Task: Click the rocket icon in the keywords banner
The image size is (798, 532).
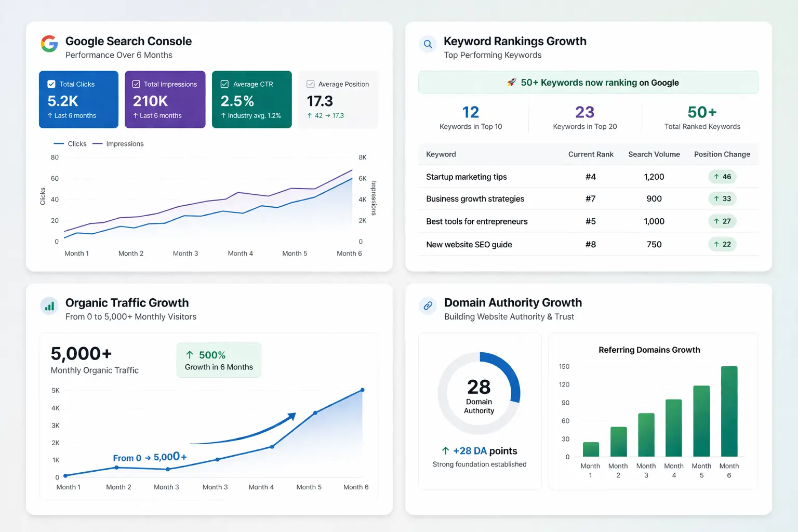Action: (x=512, y=82)
